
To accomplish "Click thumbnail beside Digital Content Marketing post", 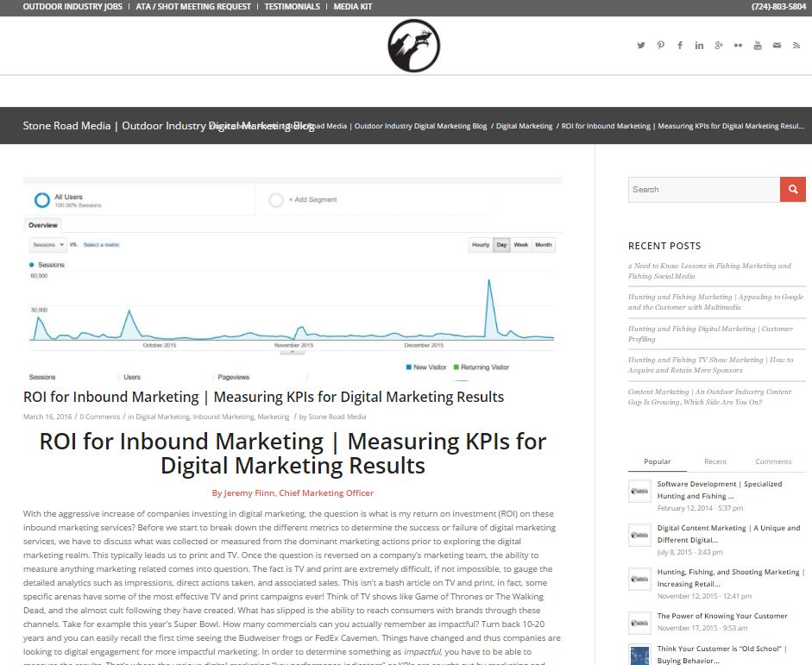I will tap(639, 535).
